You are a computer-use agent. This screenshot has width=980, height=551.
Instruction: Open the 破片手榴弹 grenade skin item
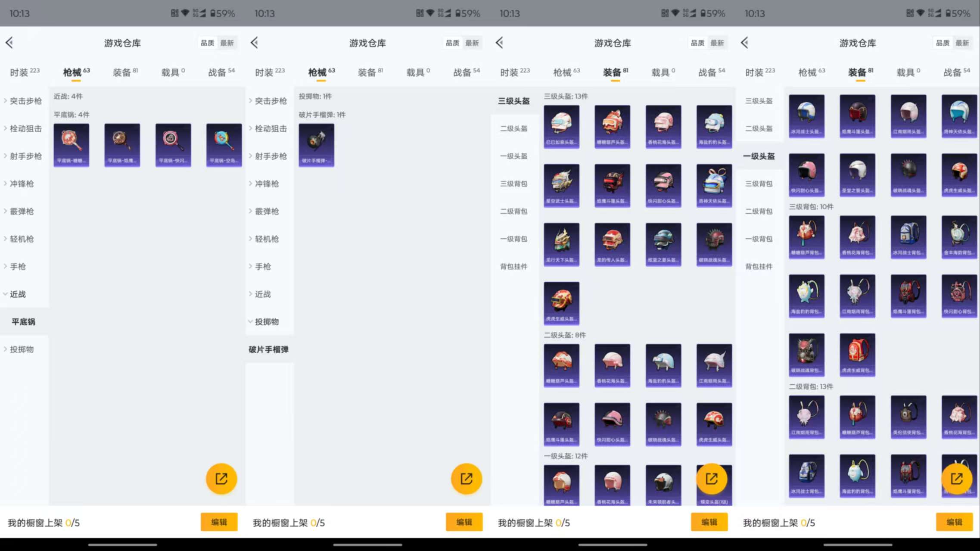pos(317,145)
